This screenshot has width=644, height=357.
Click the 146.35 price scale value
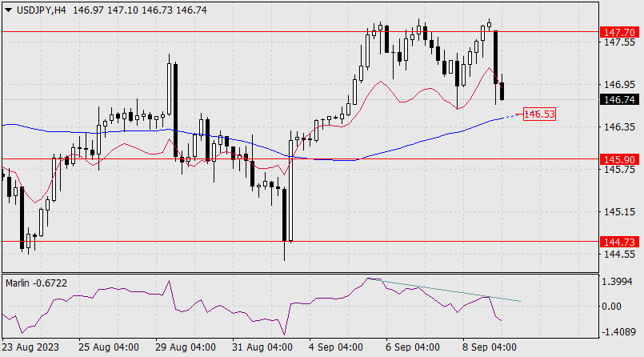pyautogui.click(x=619, y=127)
